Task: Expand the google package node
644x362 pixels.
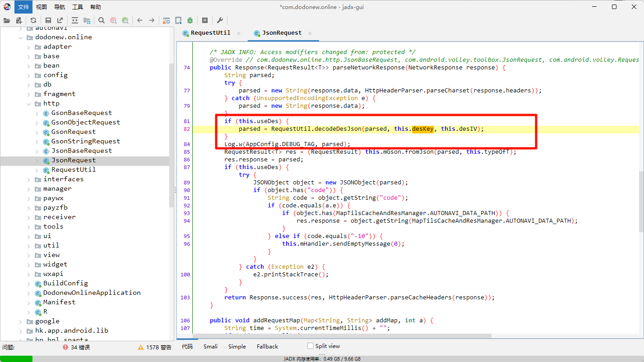Action: [x=20, y=321]
